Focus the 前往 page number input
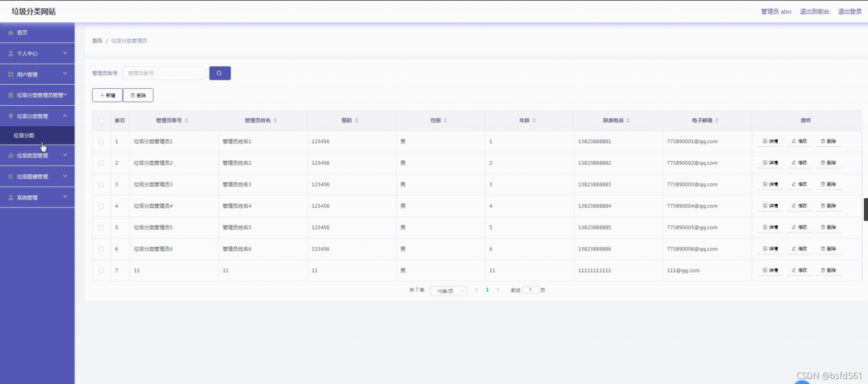 click(530, 290)
